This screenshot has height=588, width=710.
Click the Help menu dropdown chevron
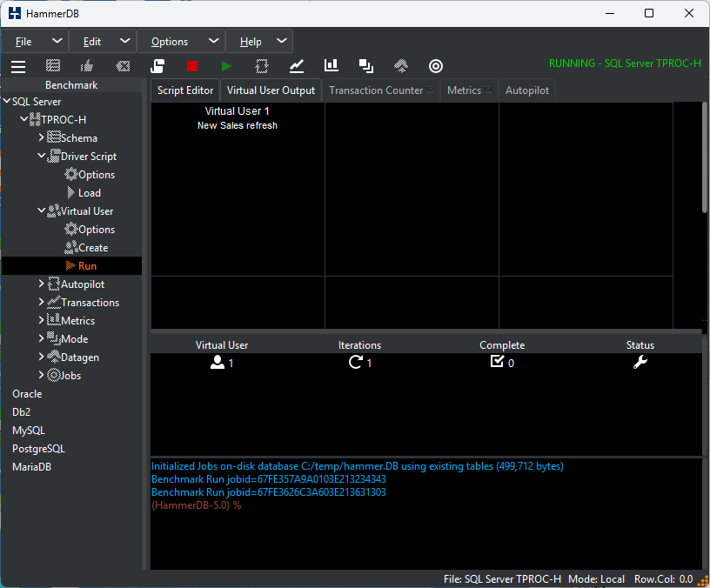pyautogui.click(x=282, y=41)
